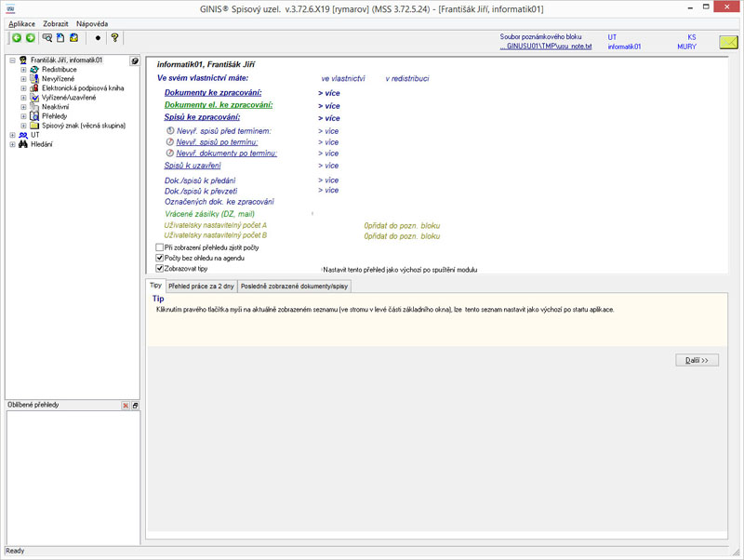Click the Hledání binoculars icon
Image resolution: width=744 pixels, height=560 pixels.
pos(22,144)
